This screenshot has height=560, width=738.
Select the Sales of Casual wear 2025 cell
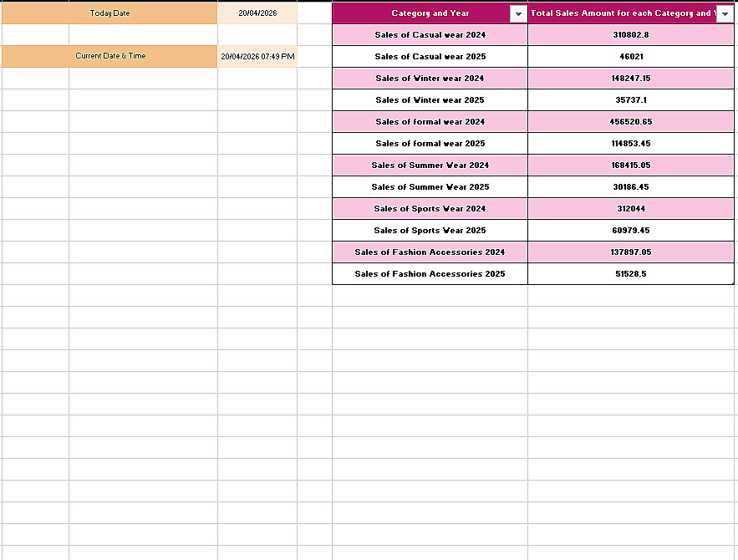[x=430, y=57]
